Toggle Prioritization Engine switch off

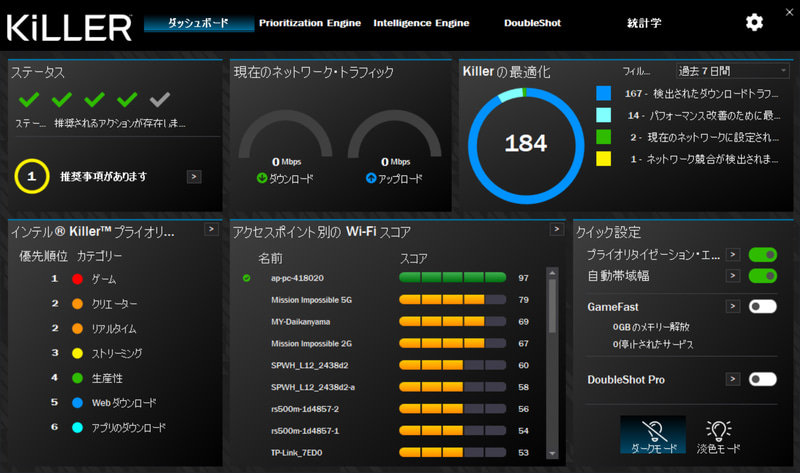point(763,255)
